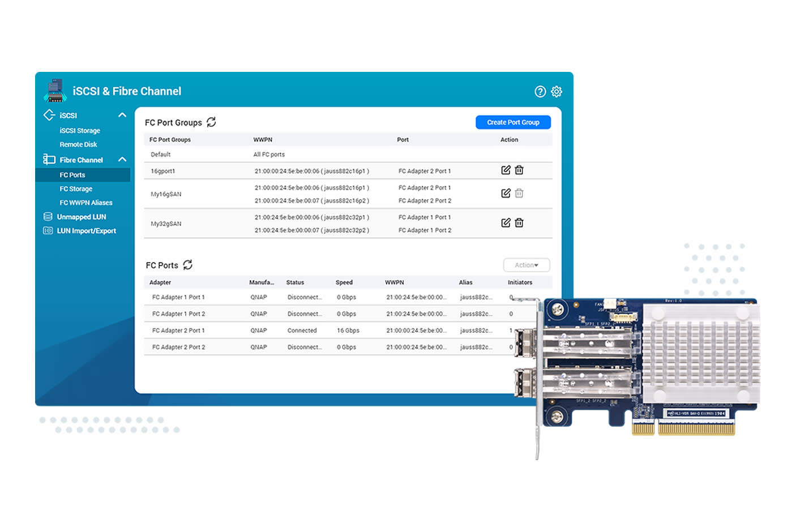This screenshot has height=532, width=796.
Task: Open the Remote Disk section
Action: [78, 144]
